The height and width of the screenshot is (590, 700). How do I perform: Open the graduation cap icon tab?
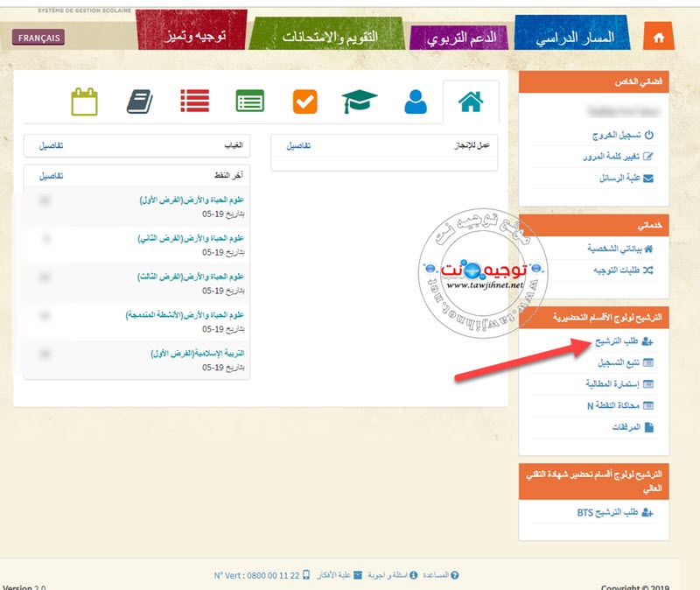tap(359, 102)
